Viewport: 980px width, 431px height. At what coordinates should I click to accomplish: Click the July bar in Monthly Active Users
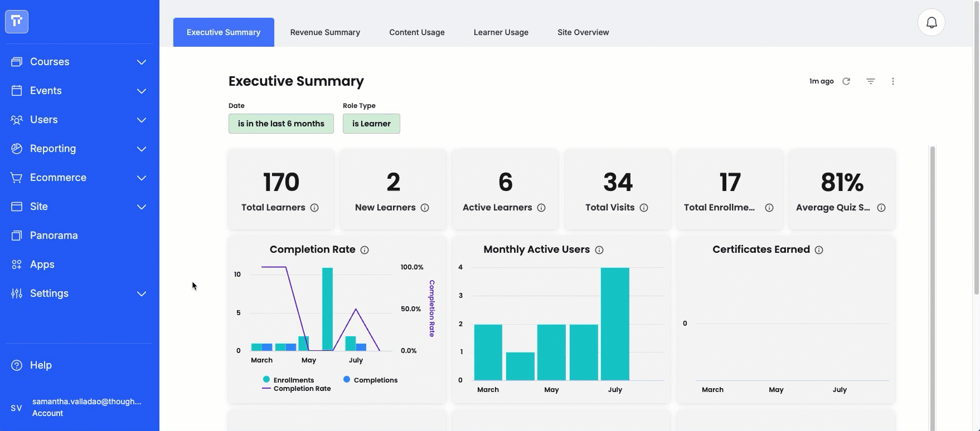615,324
